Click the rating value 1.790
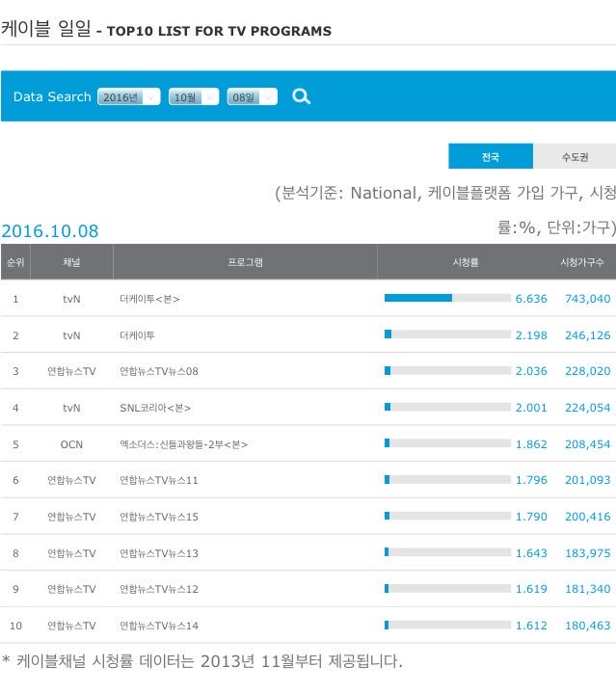The width and height of the screenshot is (616, 694). [x=531, y=517]
